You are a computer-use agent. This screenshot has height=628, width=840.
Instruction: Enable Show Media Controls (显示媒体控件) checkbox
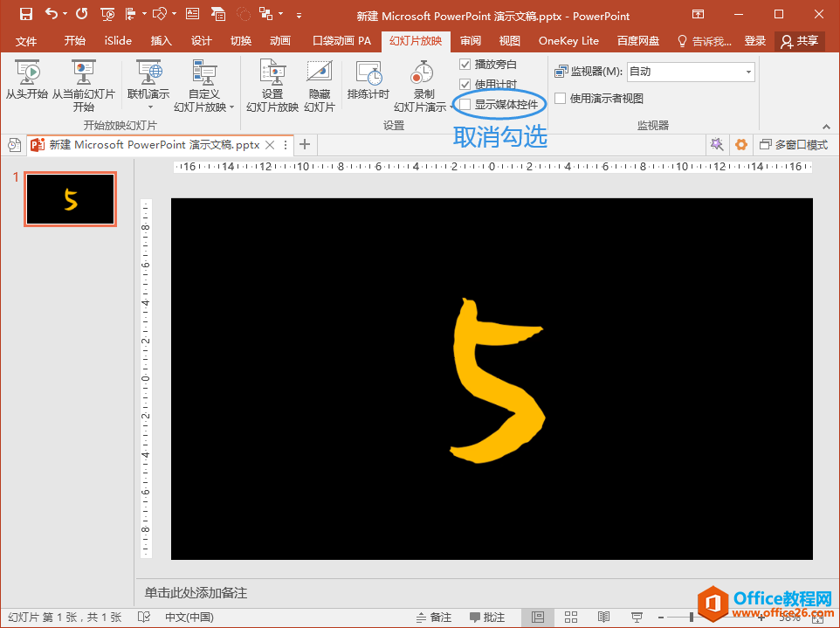pyautogui.click(x=465, y=104)
